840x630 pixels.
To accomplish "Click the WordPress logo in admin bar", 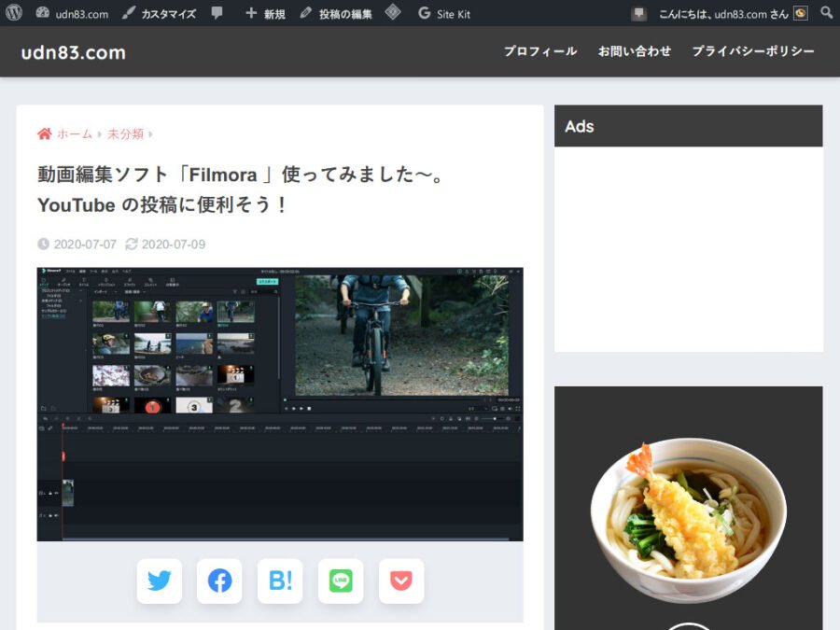I will click(14, 13).
